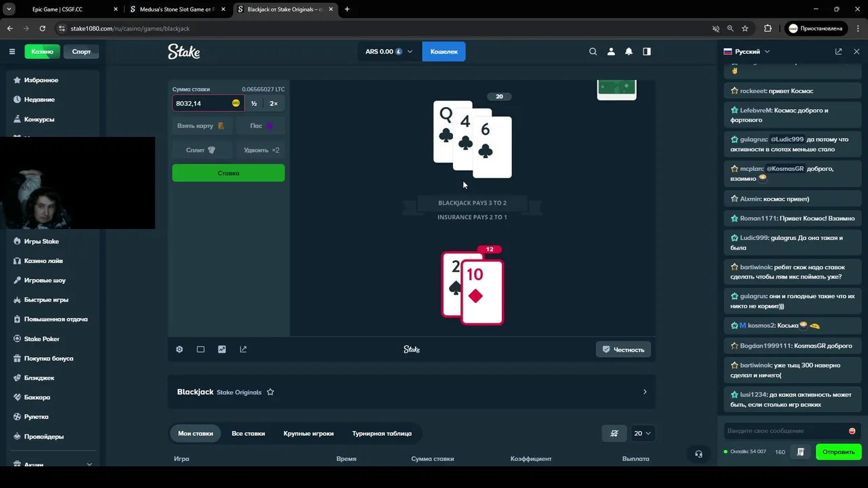Viewport: 868px width, 488px height.
Task: Open Рулетка in the sidebar
Action: click(x=37, y=417)
